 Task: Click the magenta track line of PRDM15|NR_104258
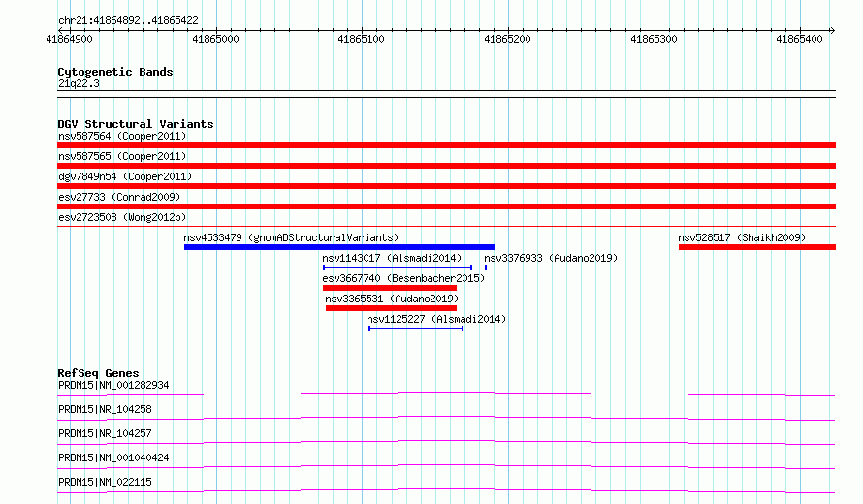(x=446, y=418)
